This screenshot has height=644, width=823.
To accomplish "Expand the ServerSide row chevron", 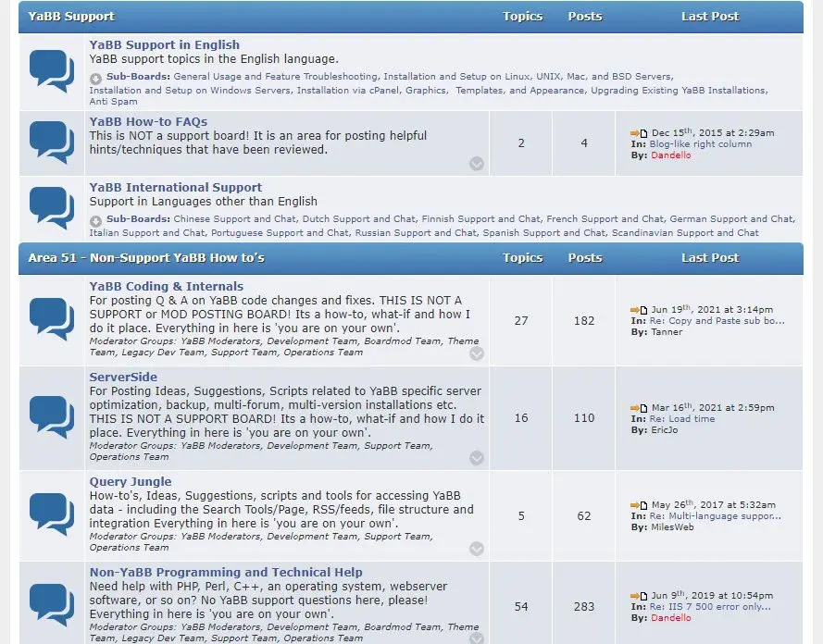I will [477, 458].
